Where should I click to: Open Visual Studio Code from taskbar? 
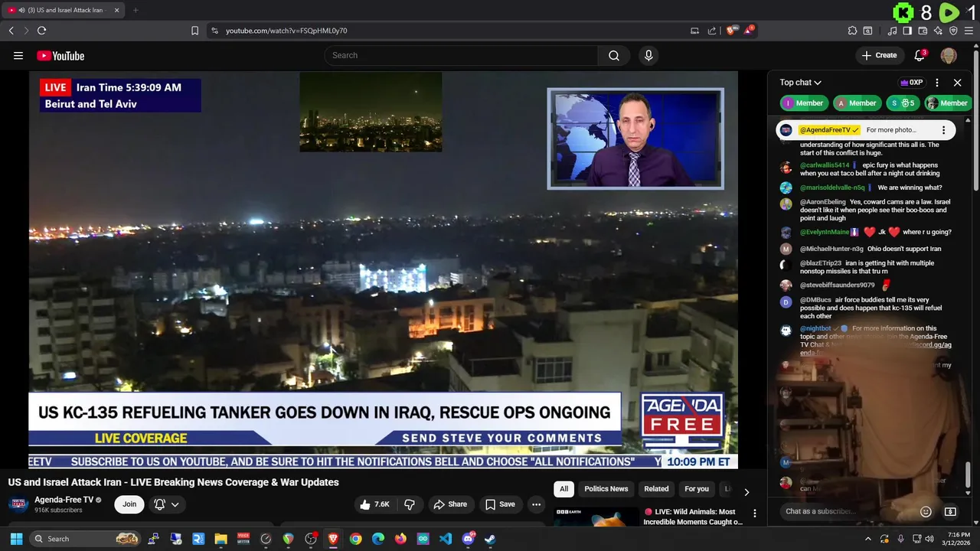pos(446,539)
